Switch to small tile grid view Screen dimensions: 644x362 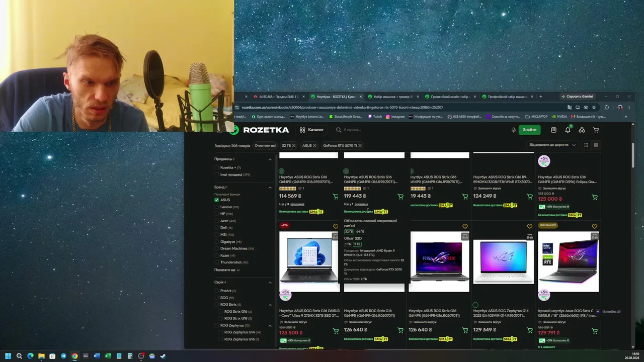coord(596,145)
